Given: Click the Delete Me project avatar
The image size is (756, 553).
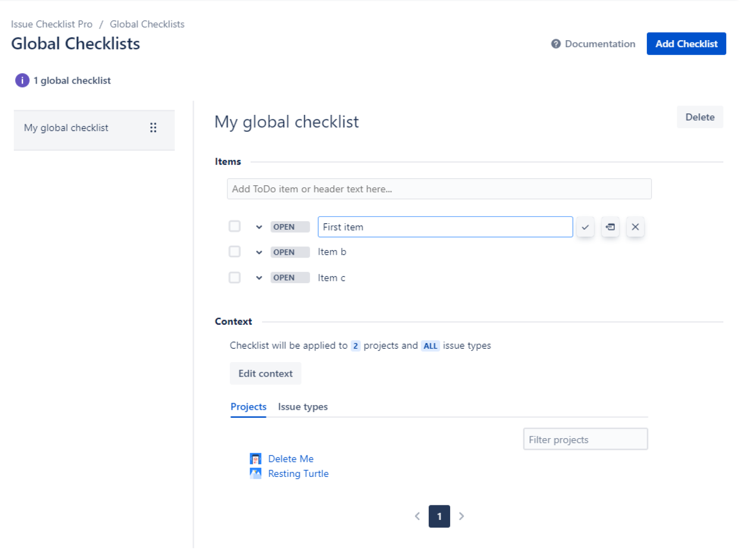Looking at the screenshot, I should point(255,458).
